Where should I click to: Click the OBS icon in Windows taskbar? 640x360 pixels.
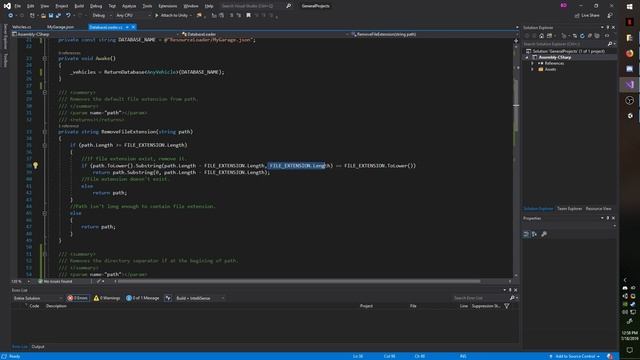pyautogui.click(x=629, y=100)
